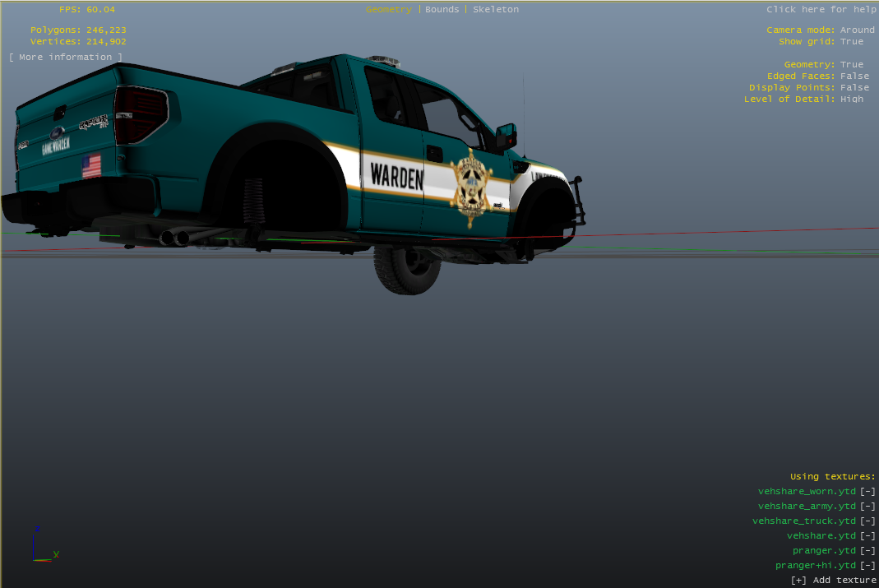Click the FPS counter readout
Screen dimensions: 879x588
click(87, 10)
